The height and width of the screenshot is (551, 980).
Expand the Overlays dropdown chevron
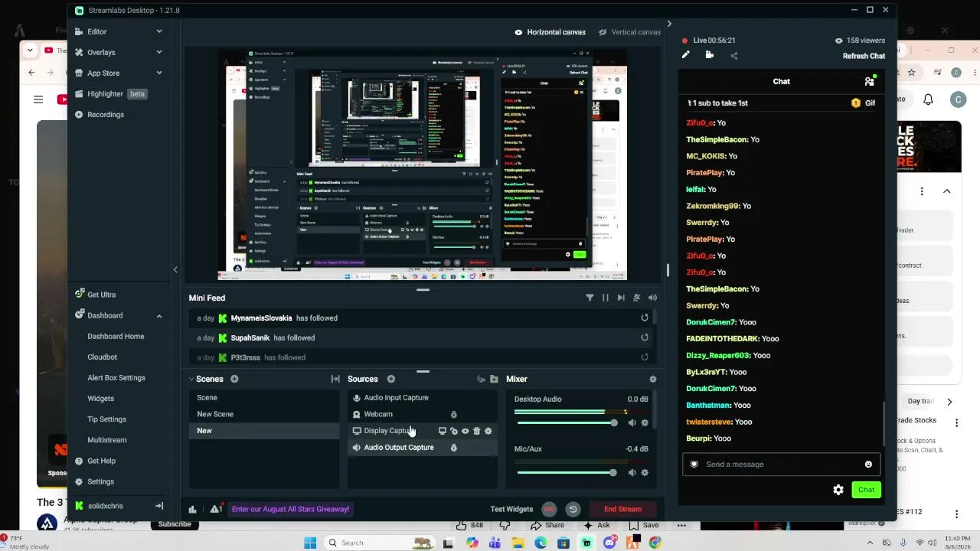[159, 52]
